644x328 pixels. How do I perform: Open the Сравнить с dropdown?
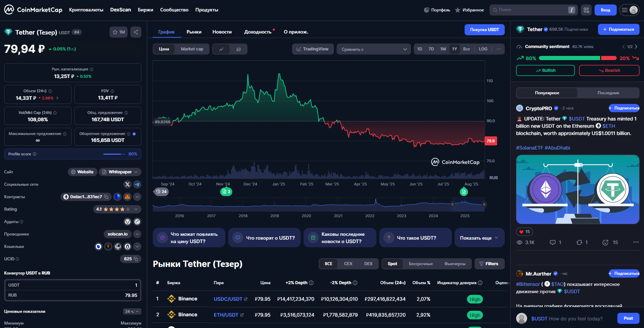374,49
